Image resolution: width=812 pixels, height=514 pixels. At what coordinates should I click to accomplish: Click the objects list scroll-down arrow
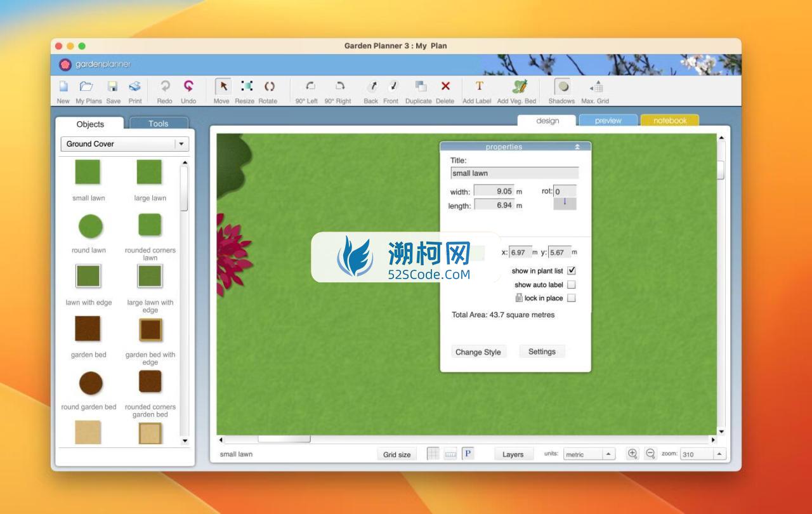click(x=185, y=440)
